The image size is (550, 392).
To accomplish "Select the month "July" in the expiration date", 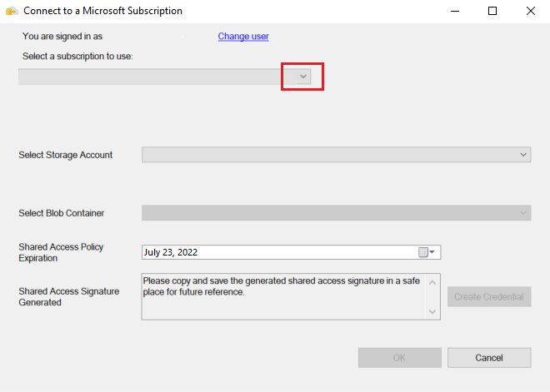I will [152, 252].
